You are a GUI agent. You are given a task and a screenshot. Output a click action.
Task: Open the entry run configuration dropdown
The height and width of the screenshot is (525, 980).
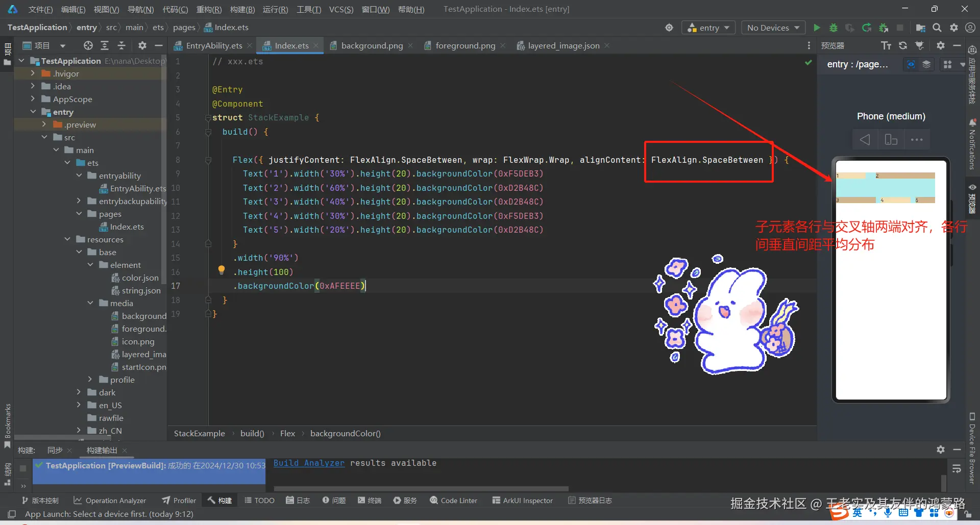coord(708,28)
